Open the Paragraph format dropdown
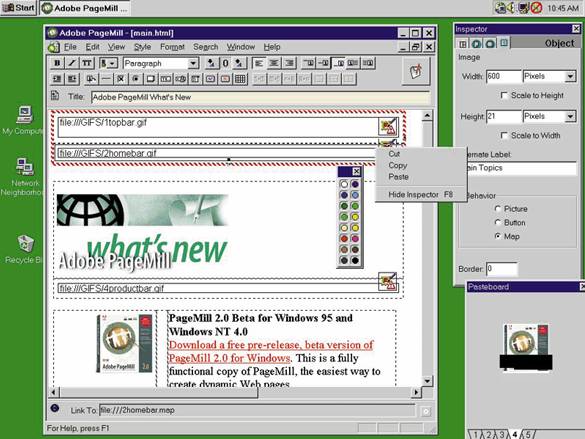This screenshot has width=585, height=439. tap(193, 63)
